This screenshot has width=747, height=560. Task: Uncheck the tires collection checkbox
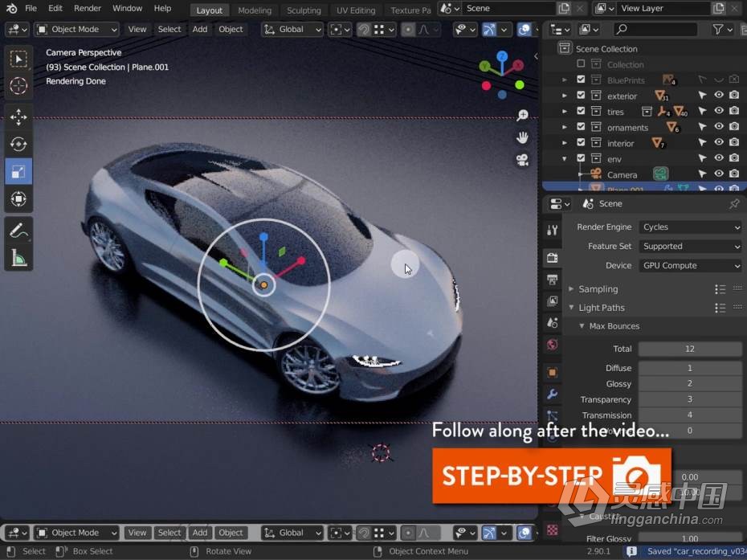pyautogui.click(x=581, y=111)
